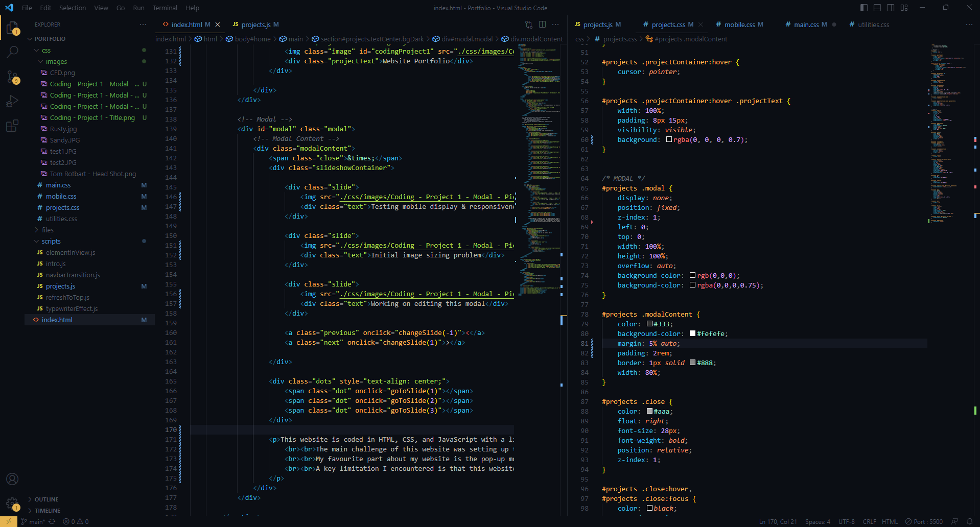Click the Manage gear icon
This screenshot has width=980, height=527.
click(12, 503)
